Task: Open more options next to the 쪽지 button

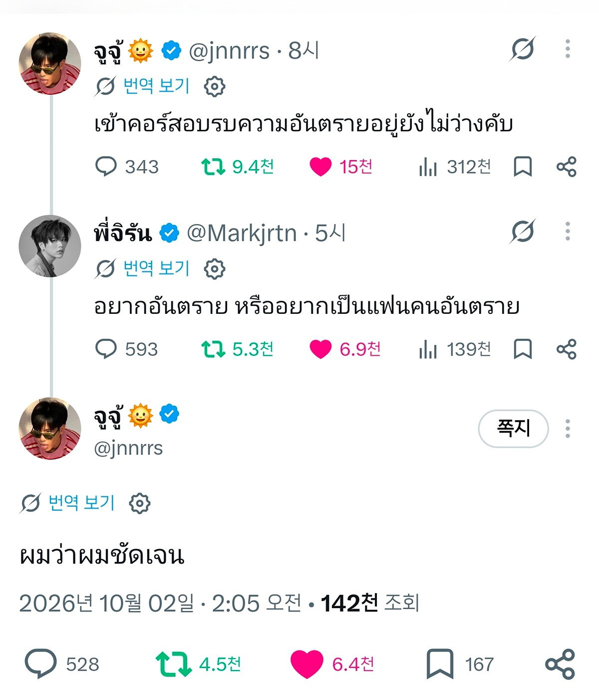Action: click(568, 429)
